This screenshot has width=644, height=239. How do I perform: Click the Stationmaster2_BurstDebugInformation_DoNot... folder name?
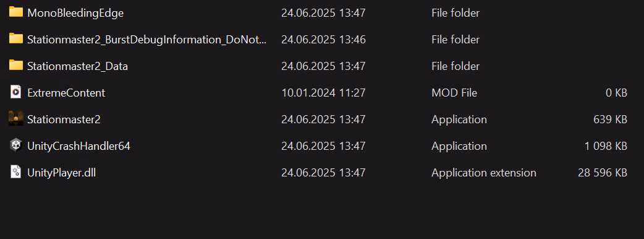[147, 40]
